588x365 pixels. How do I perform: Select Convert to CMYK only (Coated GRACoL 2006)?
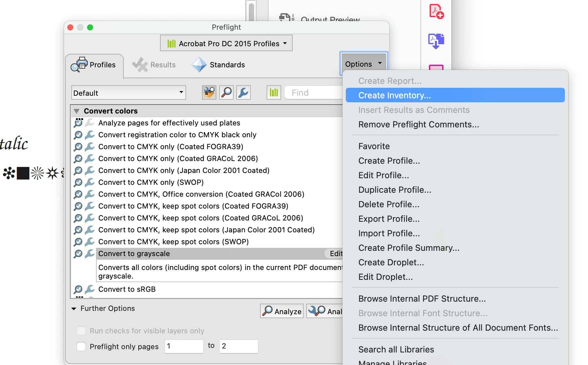tap(178, 159)
